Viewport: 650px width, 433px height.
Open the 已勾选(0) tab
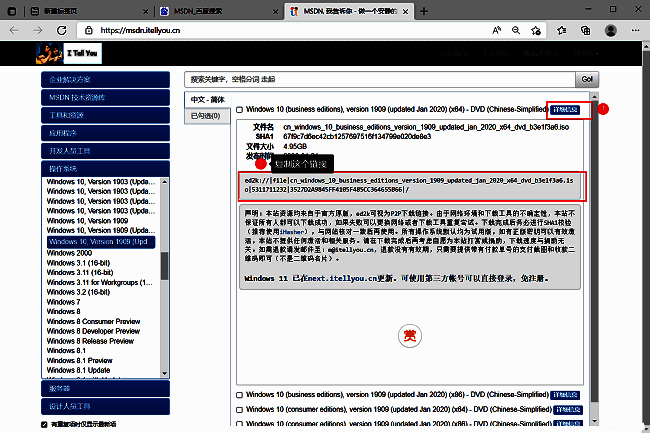click(207, 116)
